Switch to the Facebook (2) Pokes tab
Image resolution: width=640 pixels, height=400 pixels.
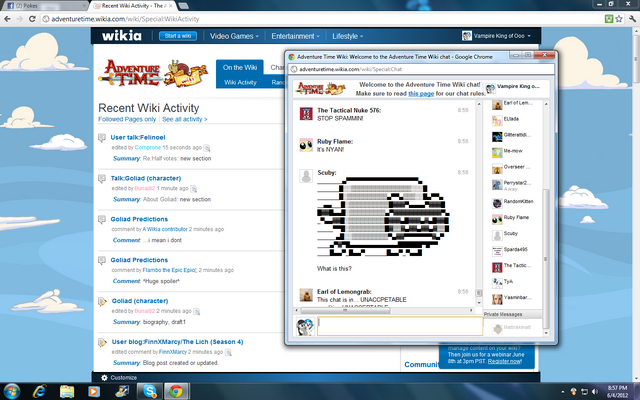pyautogui.click(x=45, y=6)
